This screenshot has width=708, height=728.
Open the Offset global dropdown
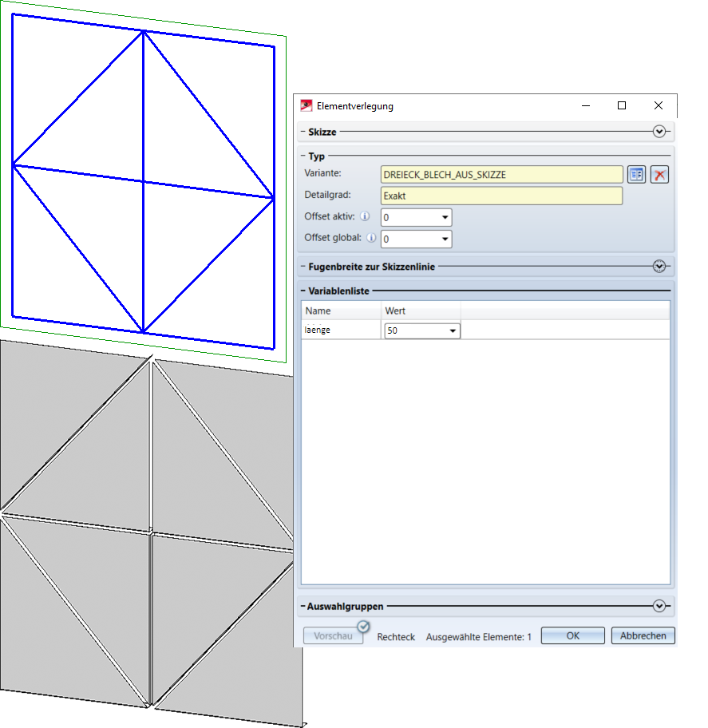[x=445, y=239]
